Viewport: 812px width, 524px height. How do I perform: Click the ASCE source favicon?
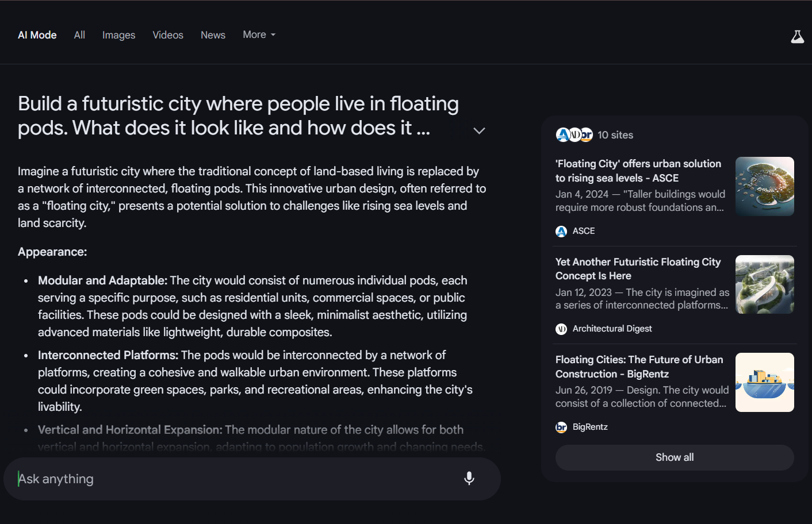point(561,232)
